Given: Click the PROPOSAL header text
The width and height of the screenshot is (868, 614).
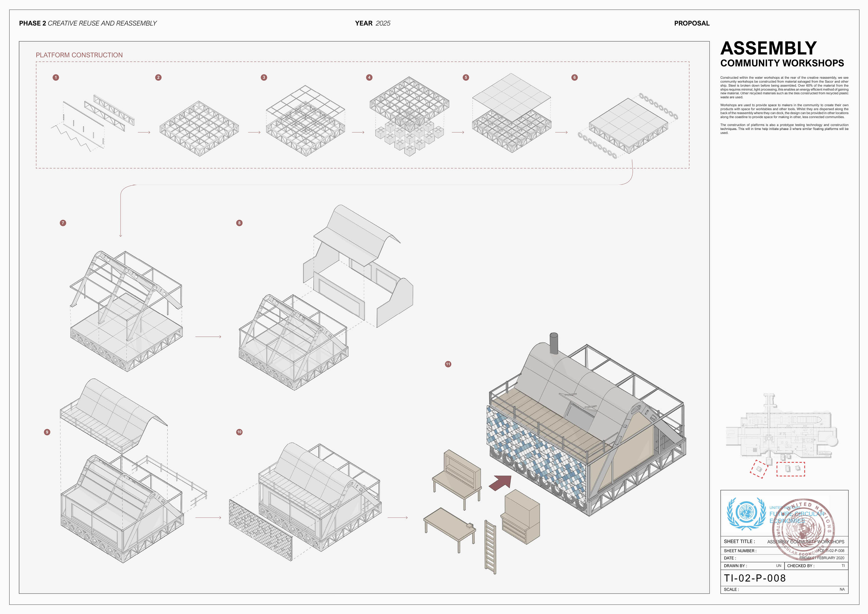Looking at the screenshot, I should pyautogui.click(x=692, y=24).
